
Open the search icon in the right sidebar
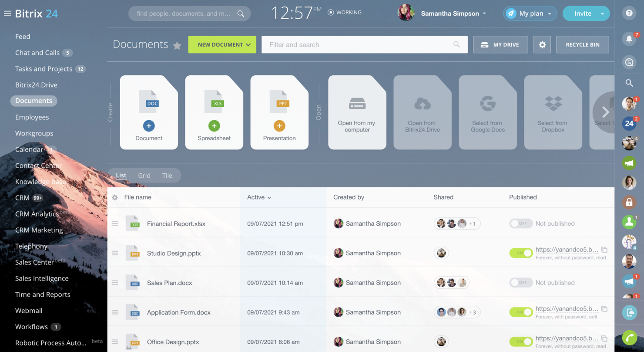pos(629,83)
